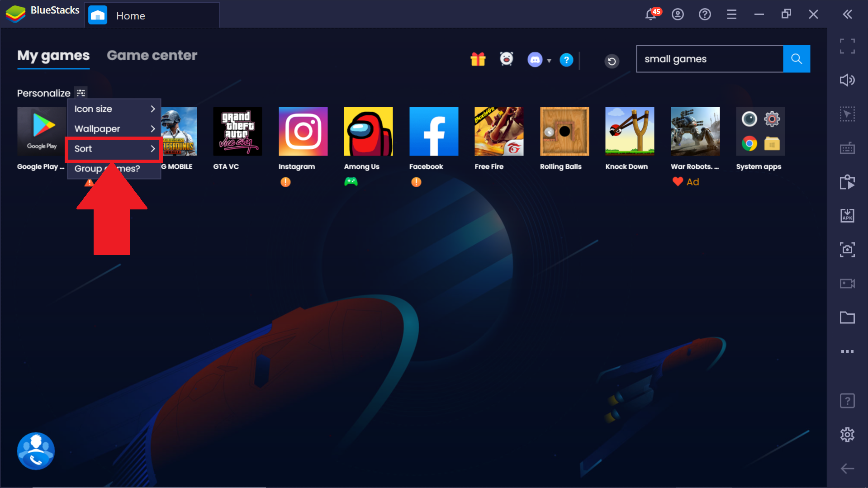Launch GTA VC game
Viewport: 868px width, 488px height.
(x=237, y=132)
